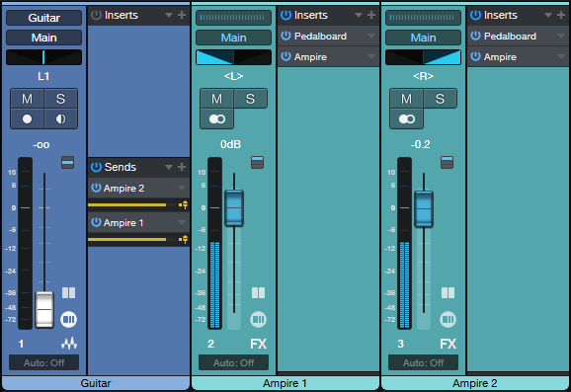Adjust the Ampire 2 send level bar
Image resolution: width=571 pixels, height=392 pixels.
pyautogui.click(x=131, y=205)
